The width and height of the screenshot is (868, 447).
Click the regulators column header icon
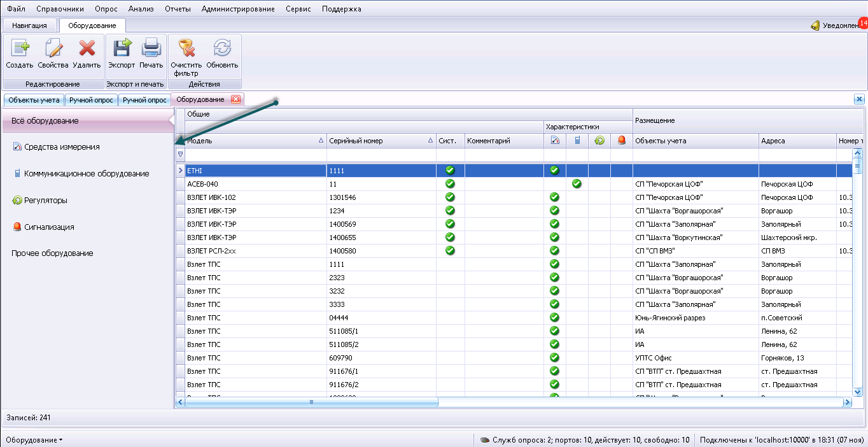tap(599, 141)
